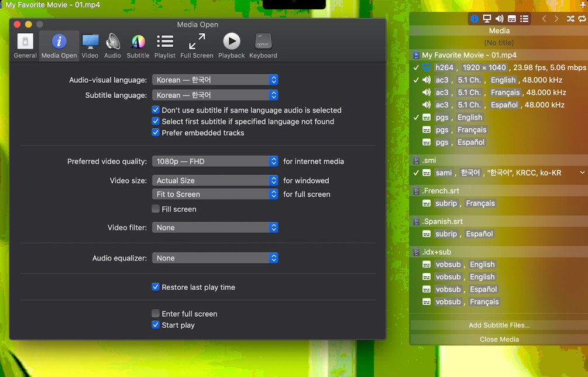
Task: Toggle shuffle in media panel
Action: (x=570, y=18)
